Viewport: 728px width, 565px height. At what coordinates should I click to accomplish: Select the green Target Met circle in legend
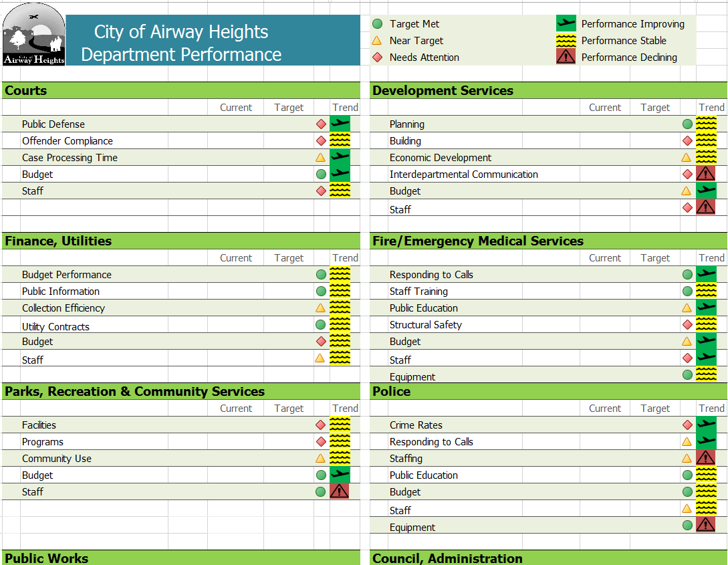coord(378,23)
